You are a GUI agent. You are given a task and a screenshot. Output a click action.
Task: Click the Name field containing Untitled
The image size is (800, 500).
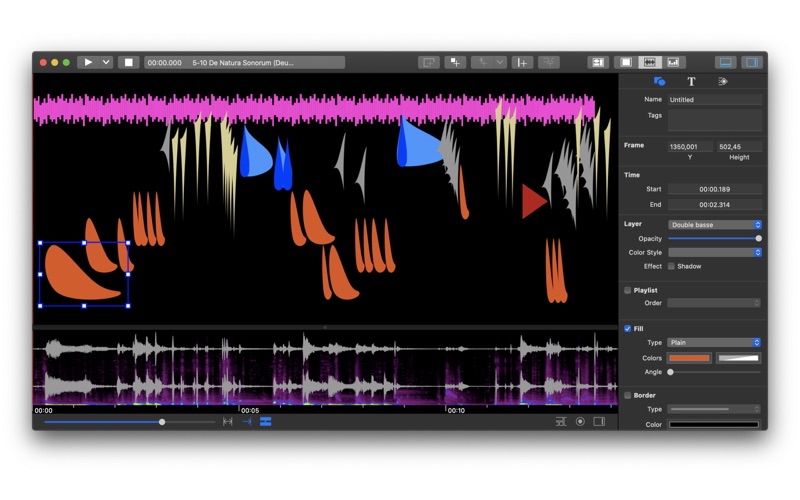[x=715, y=99]
